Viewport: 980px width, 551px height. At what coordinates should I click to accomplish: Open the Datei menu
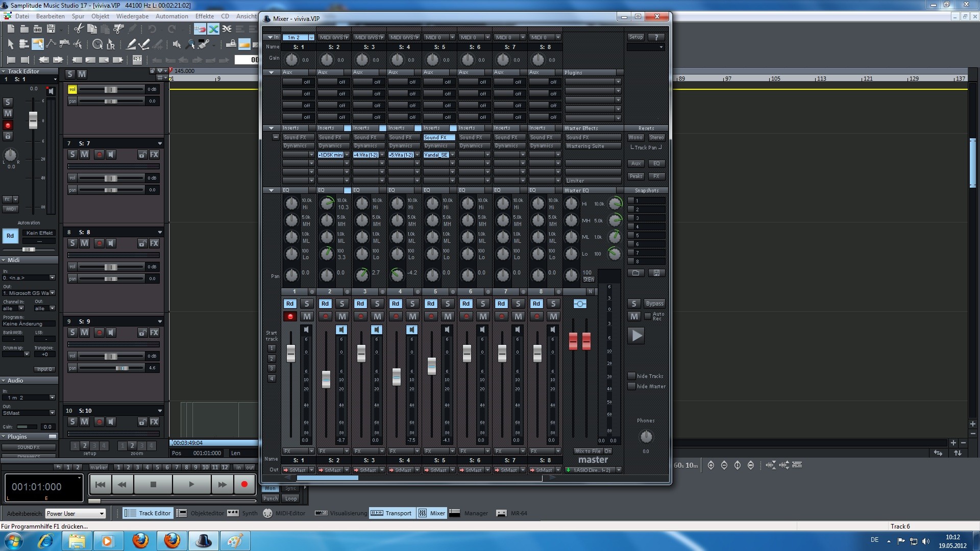click(22, 16)
